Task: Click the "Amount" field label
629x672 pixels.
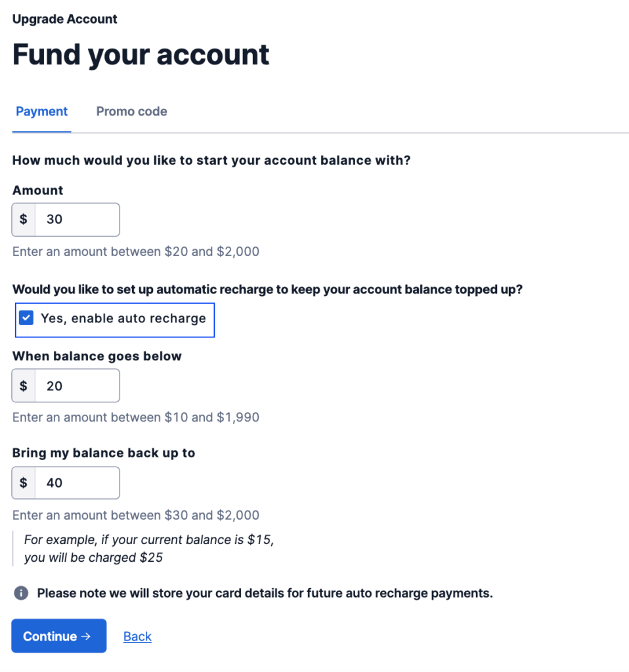Action: tap(37, 190)
